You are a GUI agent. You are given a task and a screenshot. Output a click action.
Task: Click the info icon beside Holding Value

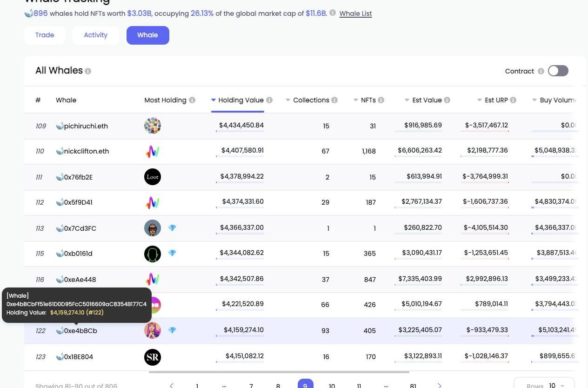point(269,100)
